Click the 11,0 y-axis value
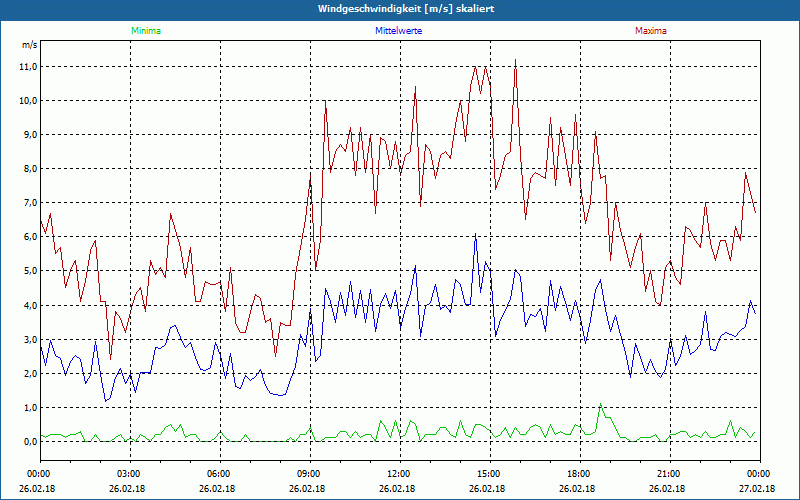The image size is (800, 500). pos(28,67)
